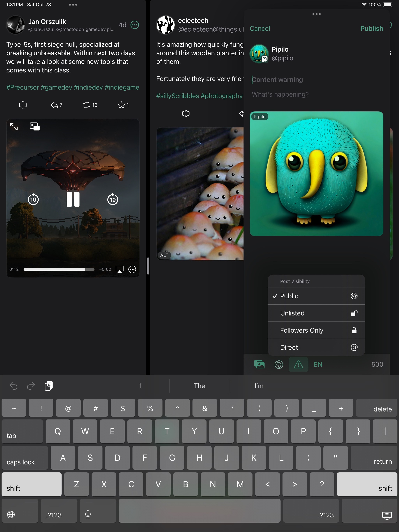The height and width of the screenshot is (532, 399).
Task: Cancel the new post
Action: point(260,28)
